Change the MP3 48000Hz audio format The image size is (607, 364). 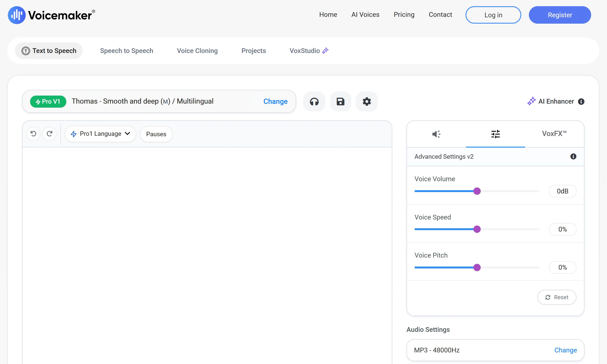(x=565, y=350)
